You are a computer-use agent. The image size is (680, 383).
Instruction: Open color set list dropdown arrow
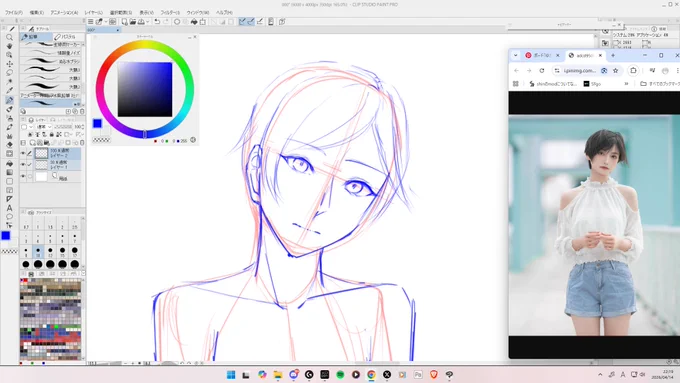point(82,273)
